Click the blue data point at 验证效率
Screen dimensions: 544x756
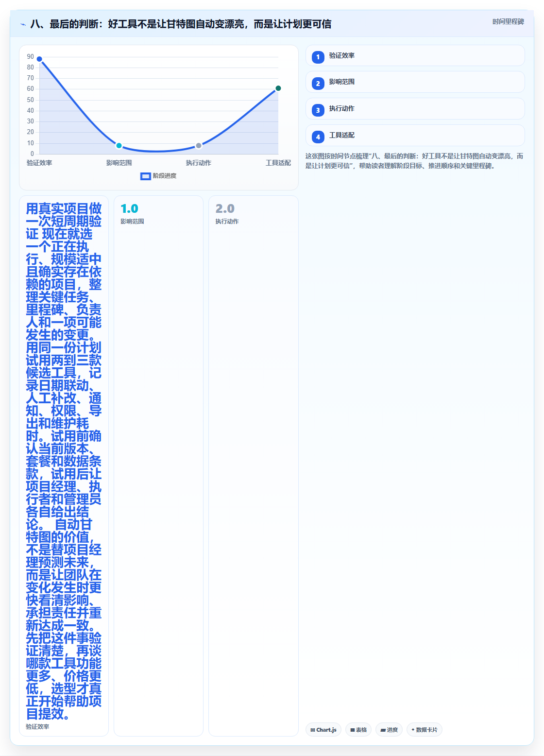coord(39,59)
